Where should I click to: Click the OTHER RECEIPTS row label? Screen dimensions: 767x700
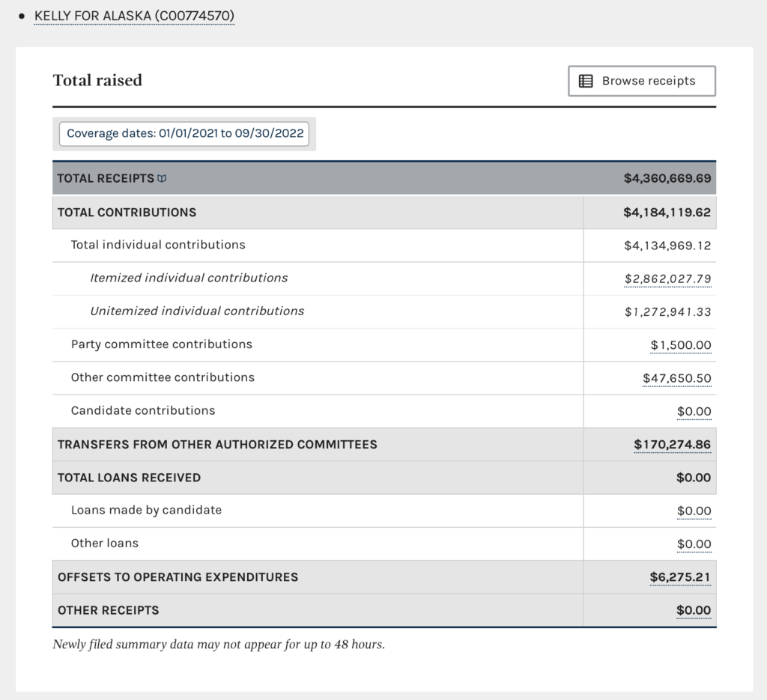pyautogui.click(x=108, y=611)
